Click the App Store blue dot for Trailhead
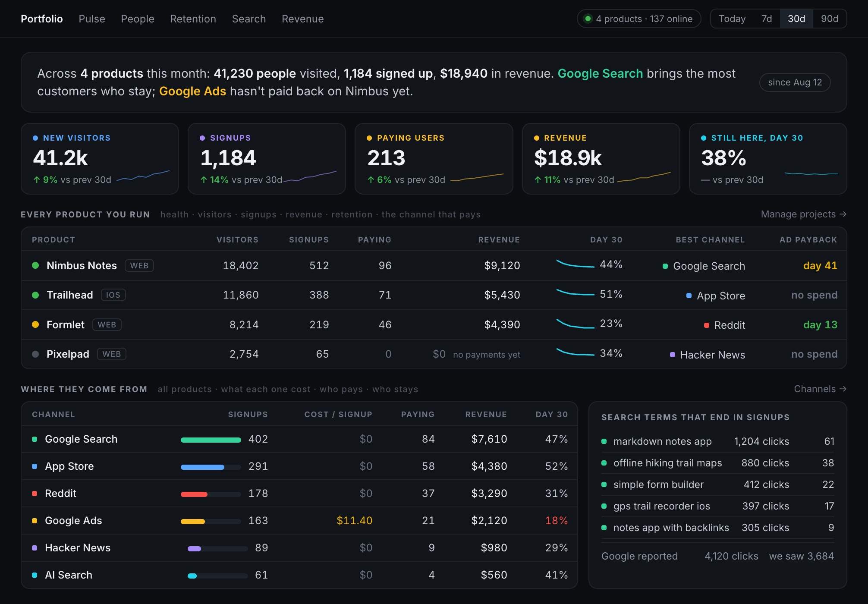 click(x=689, y=296)
